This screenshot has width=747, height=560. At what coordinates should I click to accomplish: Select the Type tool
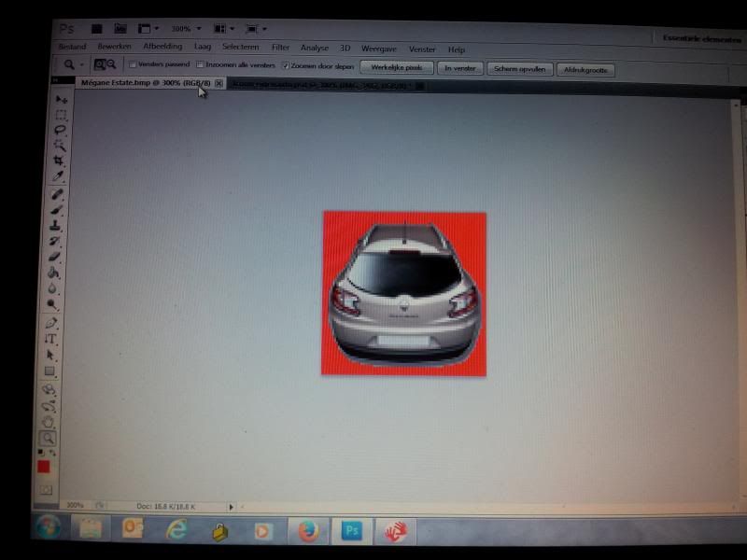click(50, 339)
